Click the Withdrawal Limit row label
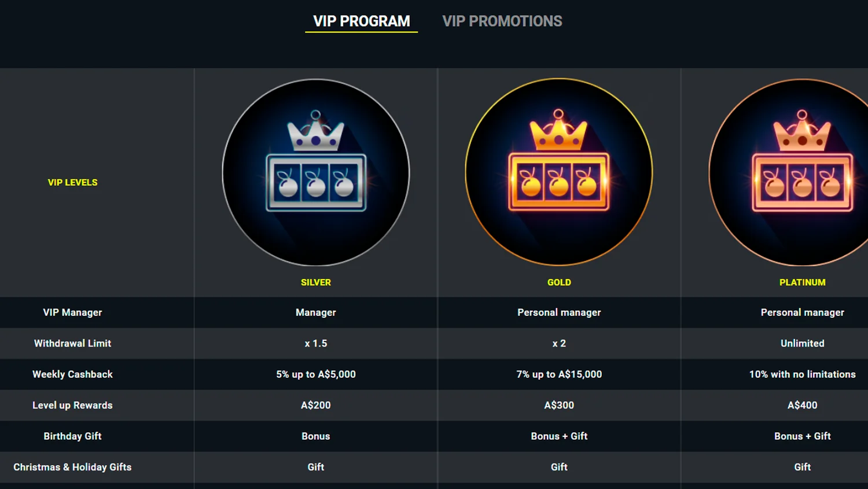 pos(73,343)
